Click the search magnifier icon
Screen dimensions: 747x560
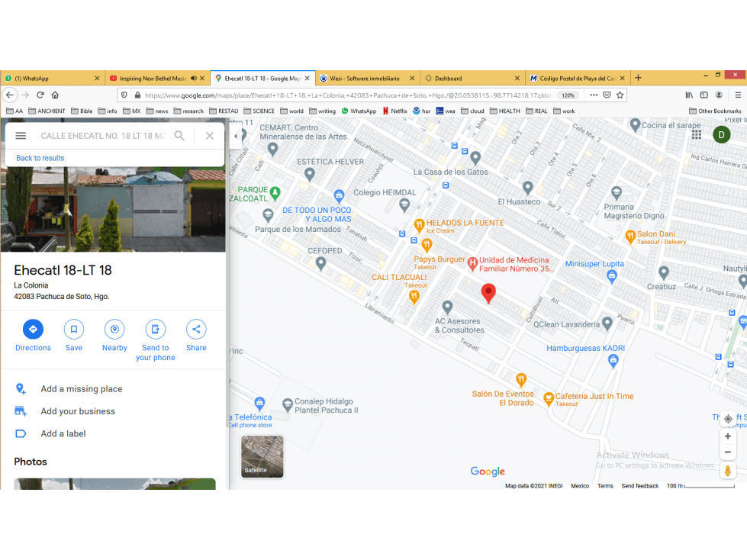(179, 136)
